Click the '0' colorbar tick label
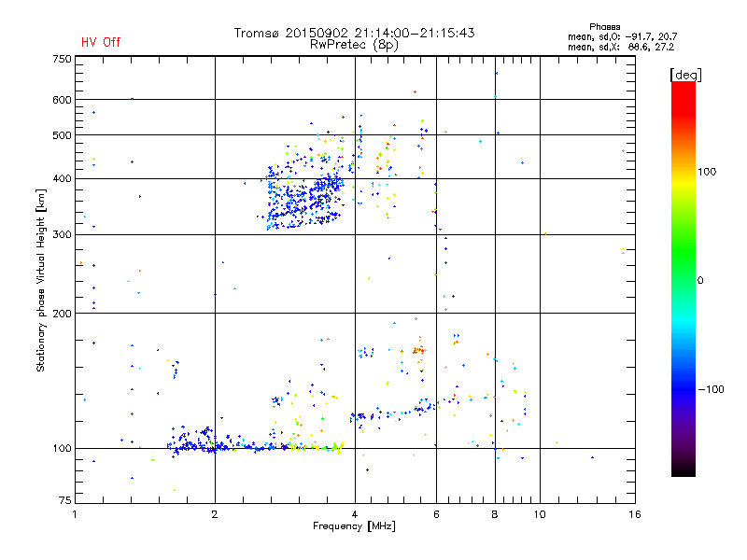This screenshot has width=747, height=560. pyautogui.click(x=700, y=281)
